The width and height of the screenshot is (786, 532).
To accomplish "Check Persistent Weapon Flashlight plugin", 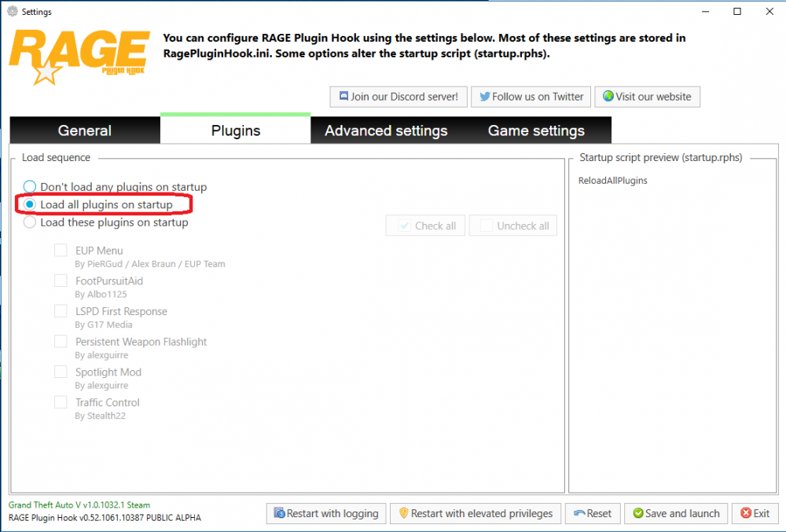I will [61, 342].
